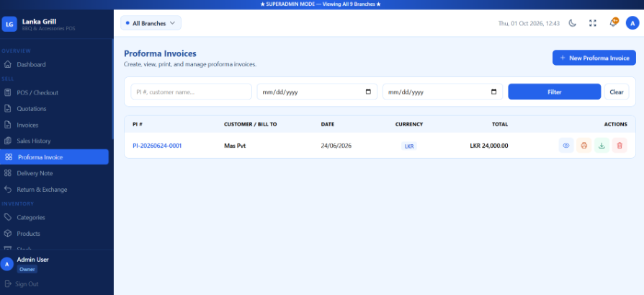644x295 pixels.
Task: Click the Admin User avatar in sidebar
Action: point(7,264)
